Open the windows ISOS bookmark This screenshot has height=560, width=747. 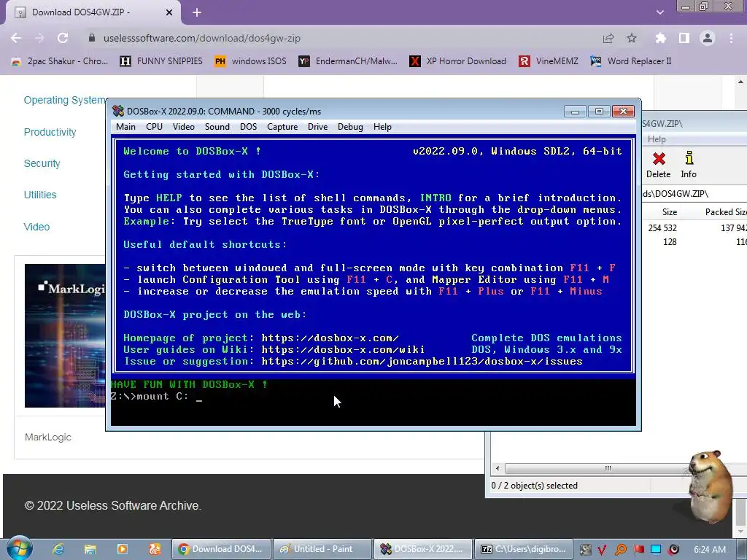[251, 61]
